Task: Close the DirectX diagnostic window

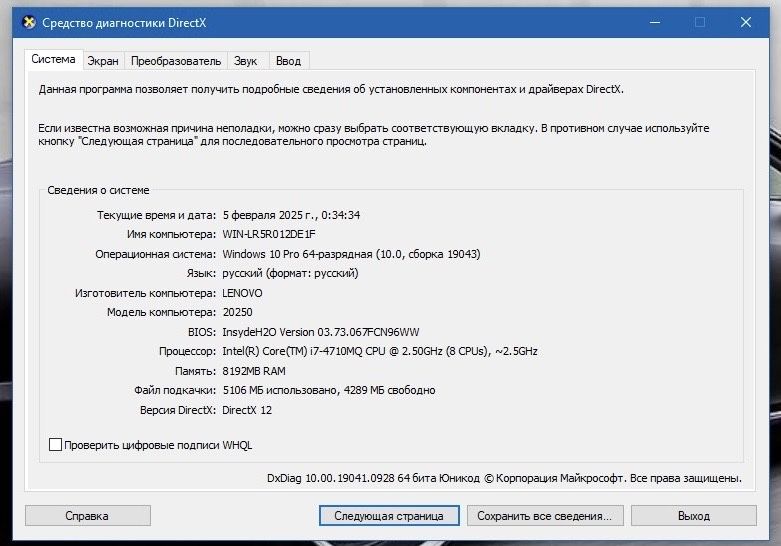Action: [746, 22]
